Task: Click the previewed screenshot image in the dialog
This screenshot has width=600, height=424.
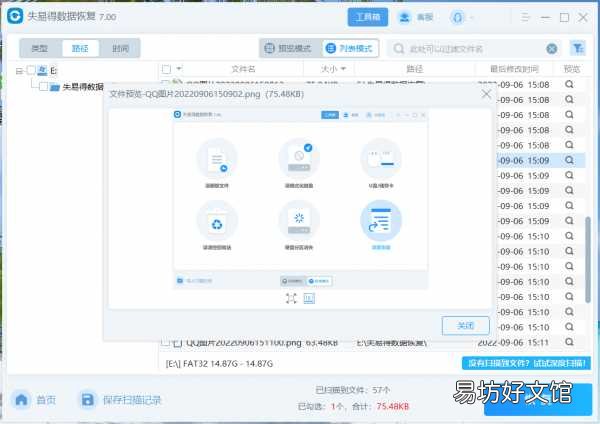Action: pos(300,199)
